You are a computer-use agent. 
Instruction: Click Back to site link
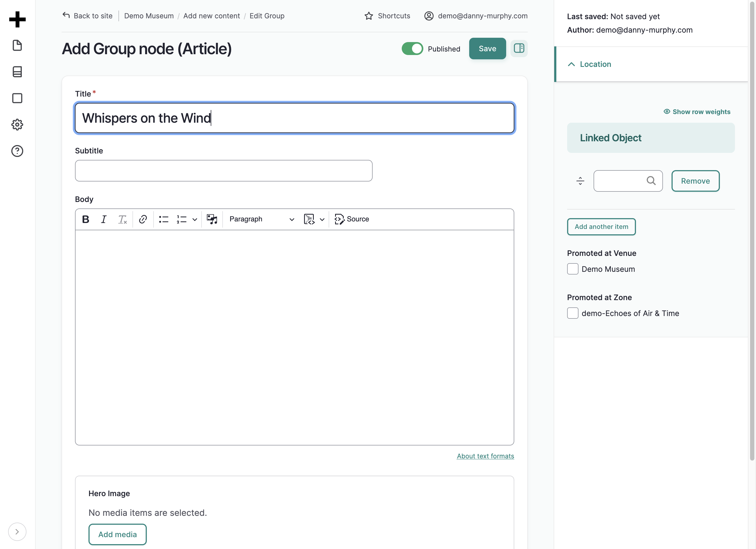[88, 16]
